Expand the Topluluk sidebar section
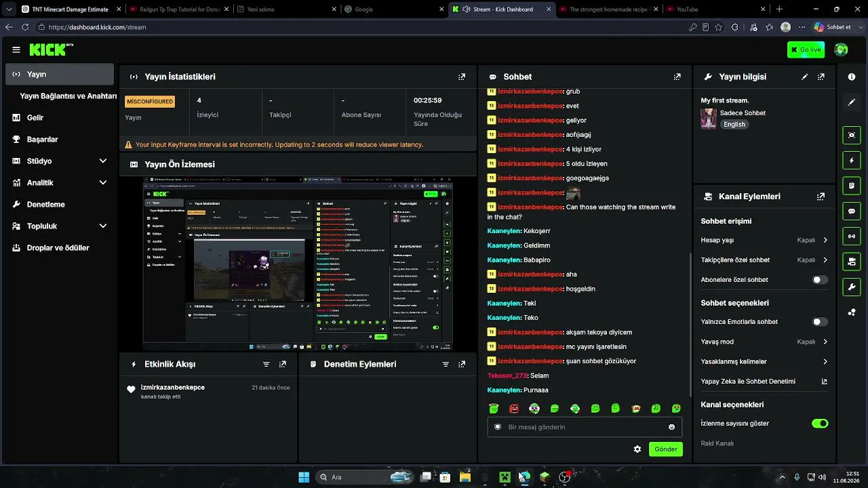Screen dimensions: 868x488 (60, 226)
